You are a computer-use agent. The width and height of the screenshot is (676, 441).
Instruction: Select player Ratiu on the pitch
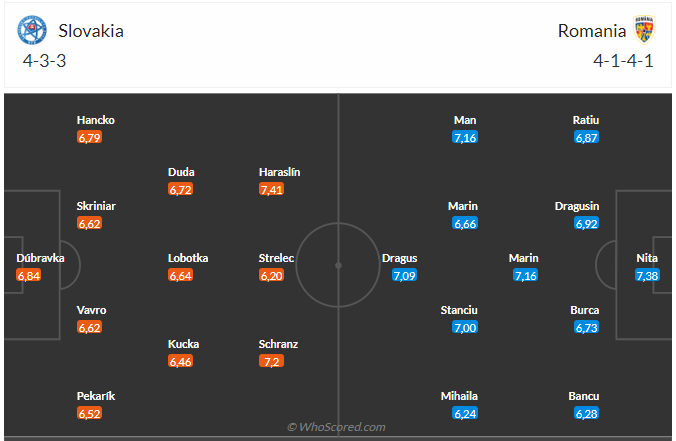(x=586, y=120)
